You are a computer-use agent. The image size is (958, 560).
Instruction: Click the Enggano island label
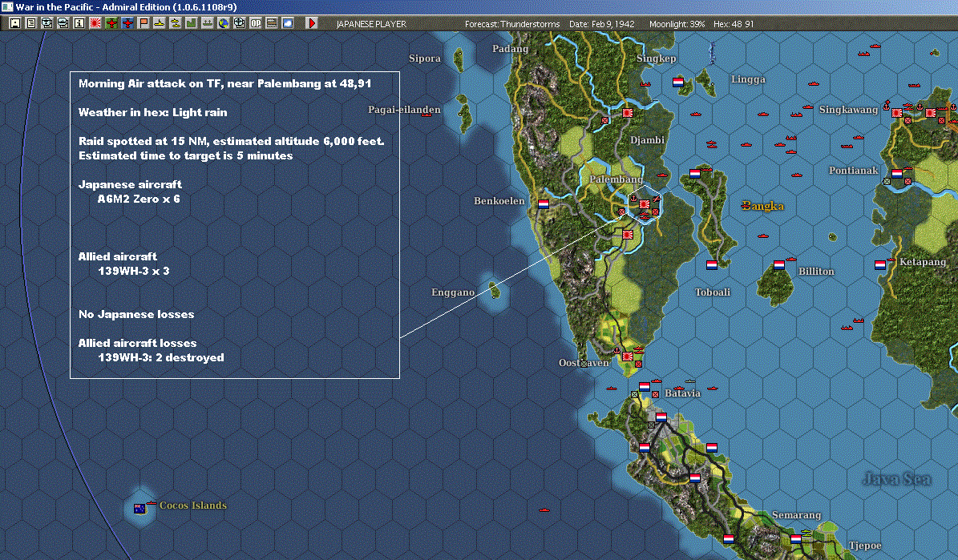point(453,292)
